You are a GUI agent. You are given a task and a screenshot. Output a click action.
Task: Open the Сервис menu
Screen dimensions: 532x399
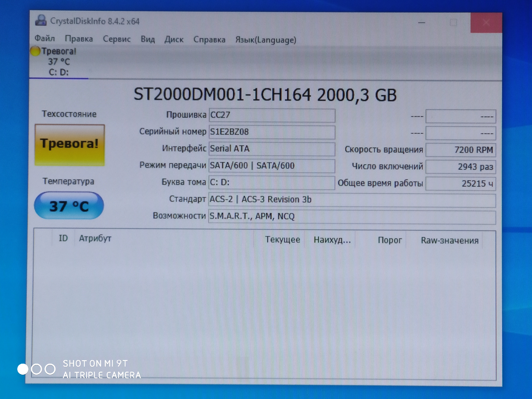(117, 39)
